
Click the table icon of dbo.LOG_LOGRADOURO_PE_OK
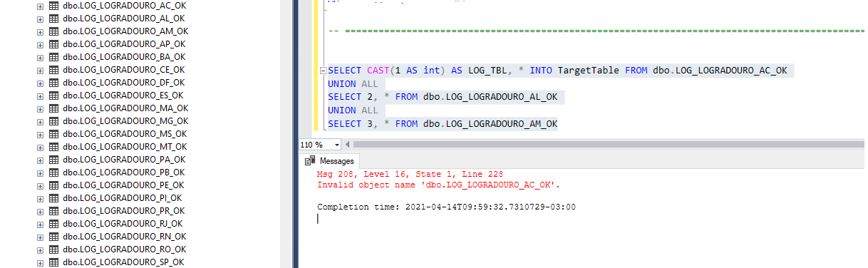coord(53,185)
